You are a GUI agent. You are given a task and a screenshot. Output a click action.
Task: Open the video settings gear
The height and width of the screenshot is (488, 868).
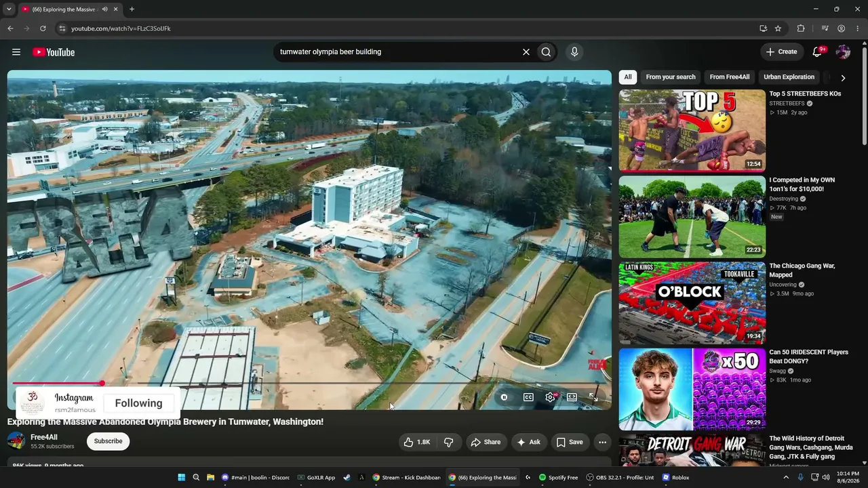click(551, 397)
